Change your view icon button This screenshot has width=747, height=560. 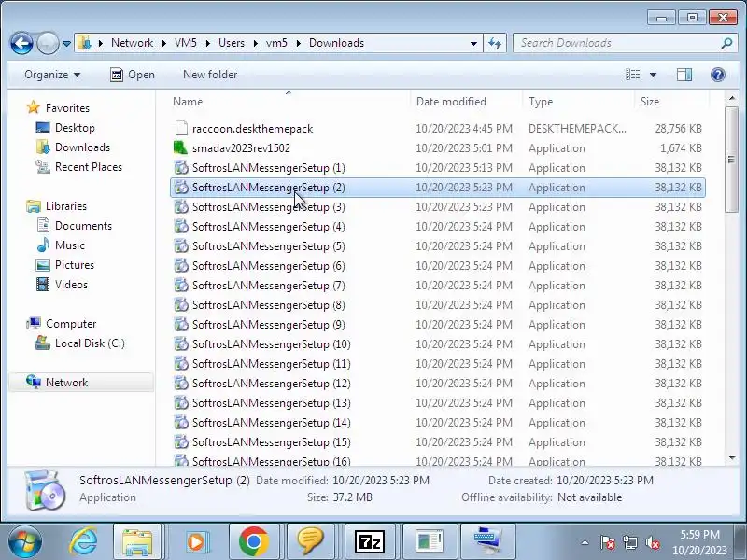[633, 75]
